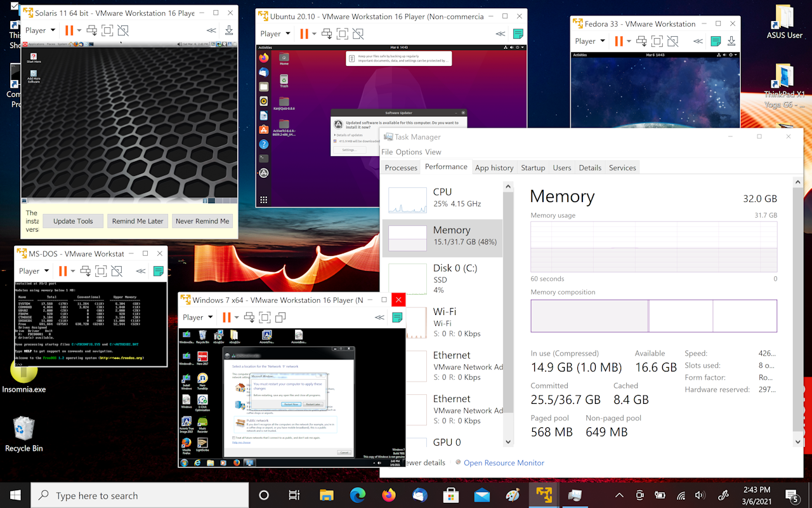Click the Windows Start button
The height and width of the screenshot is (508, 812).
pyautogui.click(x=15, y=495)
